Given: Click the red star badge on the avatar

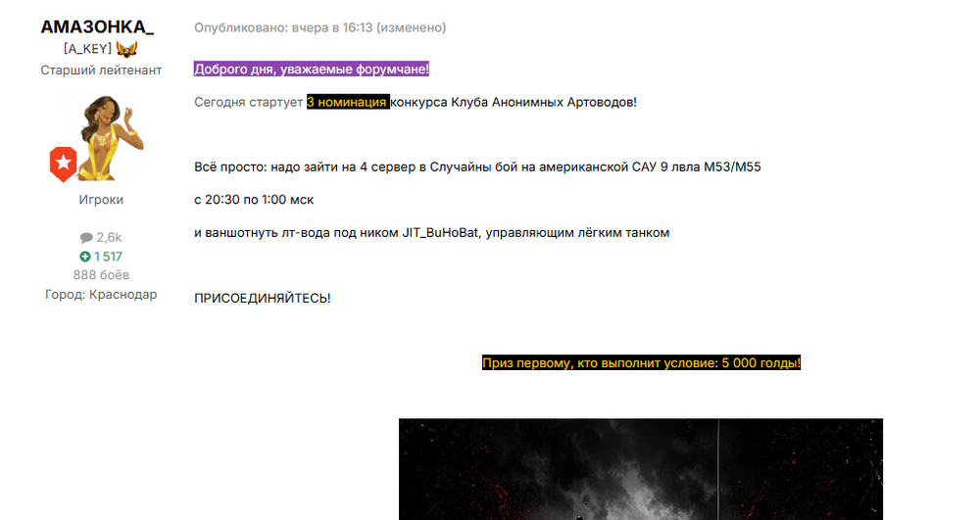Looking at the screenshot, I should (63, 165).
